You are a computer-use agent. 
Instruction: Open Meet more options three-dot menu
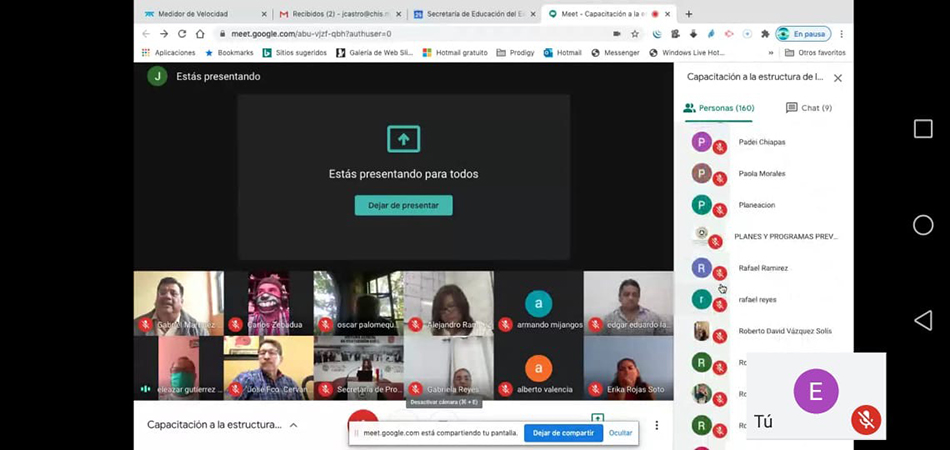pos(657,425)
